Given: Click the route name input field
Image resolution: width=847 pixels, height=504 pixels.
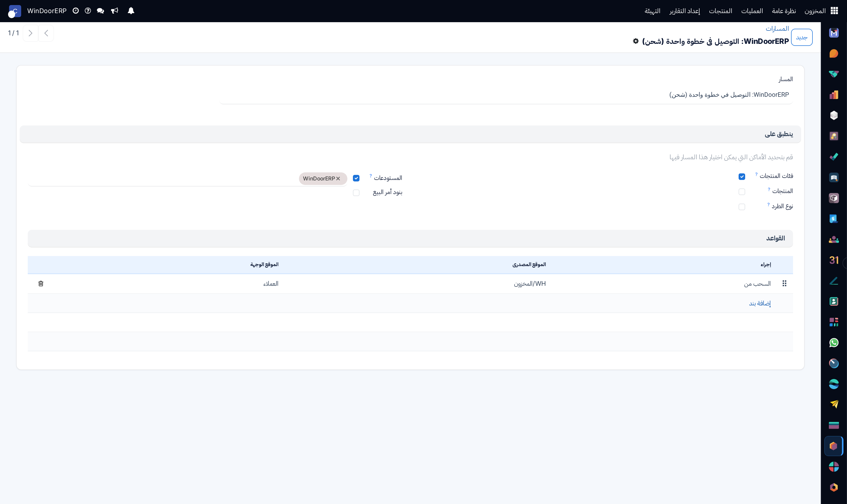Looking at the screenshot, I should [x=506, y=95].
